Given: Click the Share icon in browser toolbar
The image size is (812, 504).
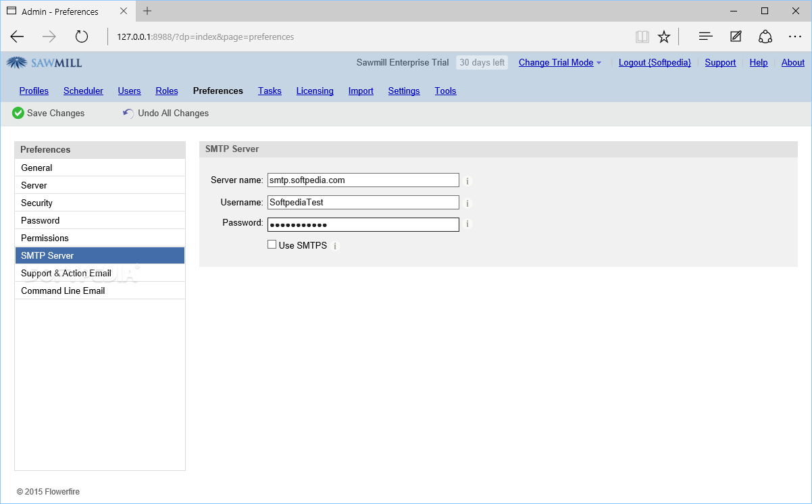Looking at the screenshot, I should tap(765, 36).
